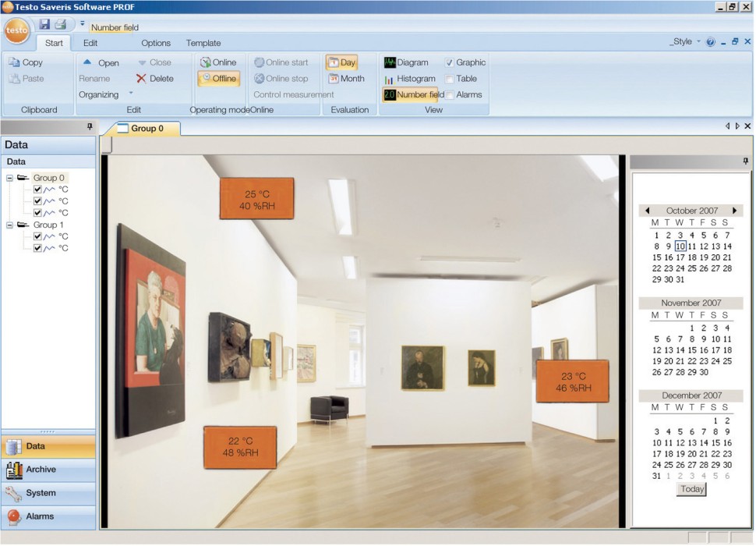Viewport: 756px width, 546px height.
Task: Open the Template ribbon tab
Action: (x=203, y=43)
